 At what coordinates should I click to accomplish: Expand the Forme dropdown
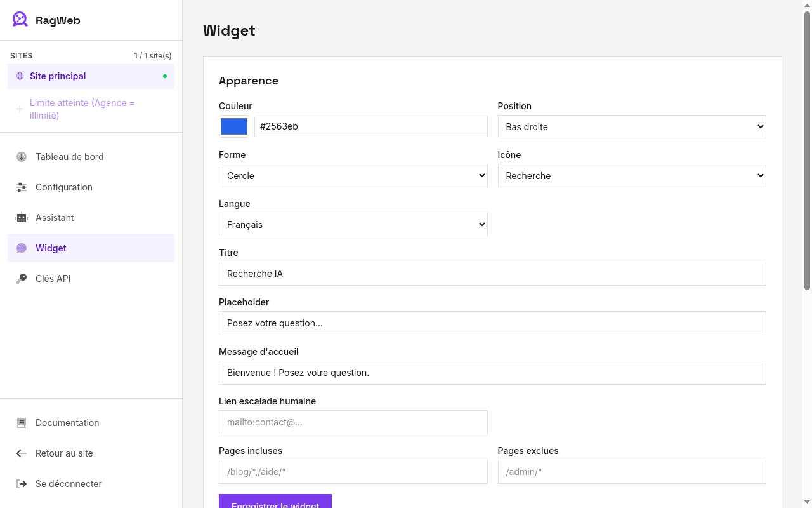[x=353, y=176]
